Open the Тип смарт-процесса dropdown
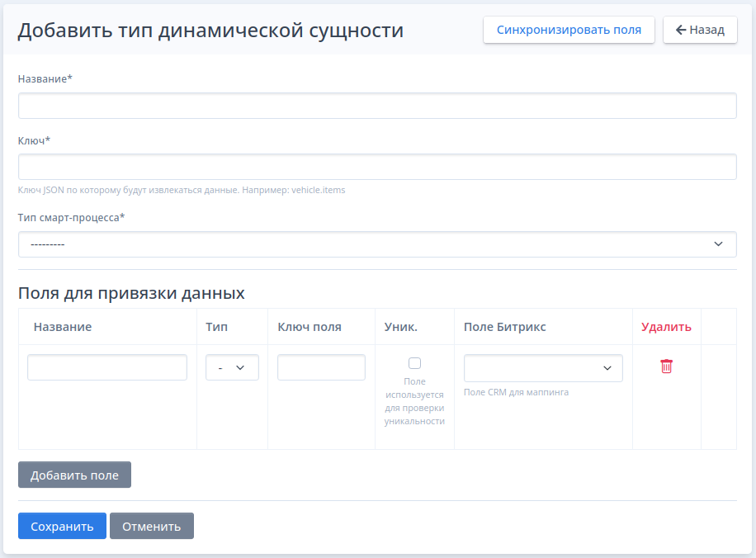Image resolution: width=756 pixels, height=558 pixels. (377, 244)
